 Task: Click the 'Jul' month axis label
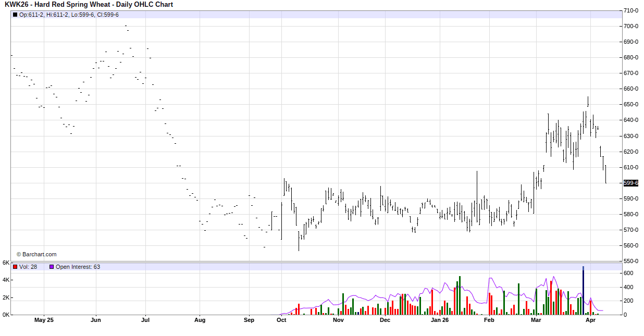[x=146, y=320]
